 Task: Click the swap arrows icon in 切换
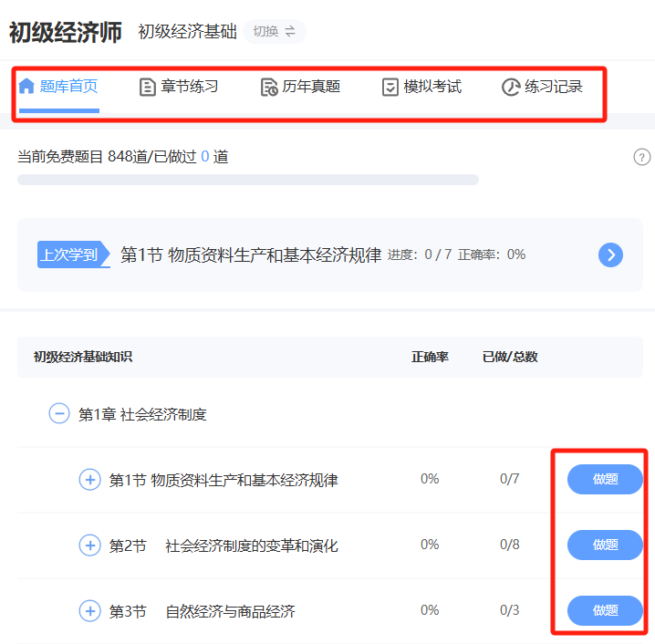(290, 31)
